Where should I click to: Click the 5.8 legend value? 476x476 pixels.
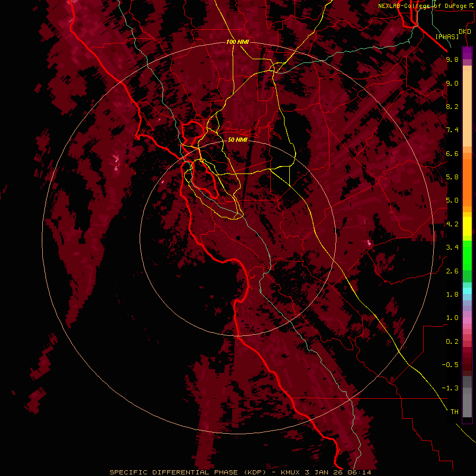pyautogui.click(x=452, y=177)
